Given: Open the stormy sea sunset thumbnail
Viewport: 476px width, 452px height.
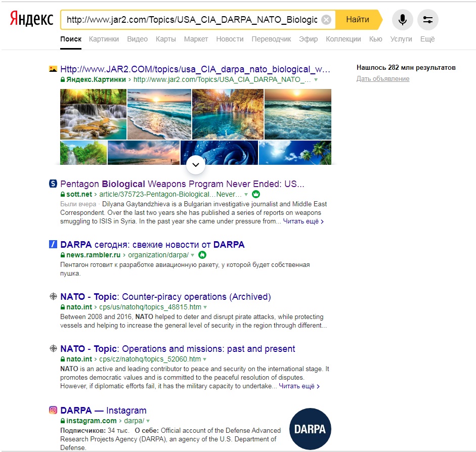Looking at the screenshot, I should click(x=298, y=114).
